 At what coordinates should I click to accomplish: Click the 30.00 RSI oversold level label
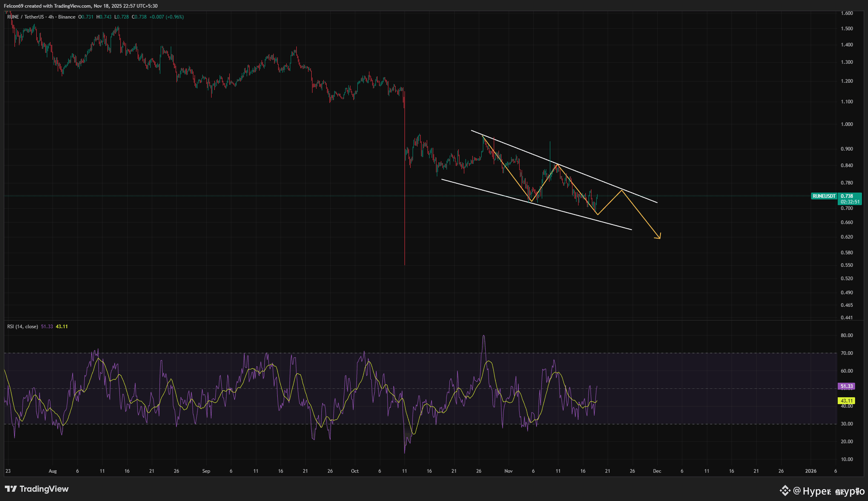tap(847, 424)
